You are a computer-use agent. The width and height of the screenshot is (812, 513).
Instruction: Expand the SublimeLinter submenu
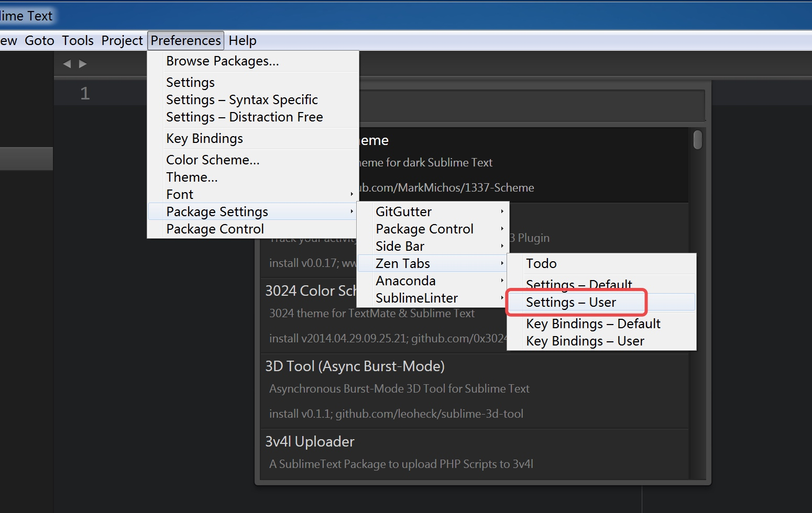[x=433, y=298]
